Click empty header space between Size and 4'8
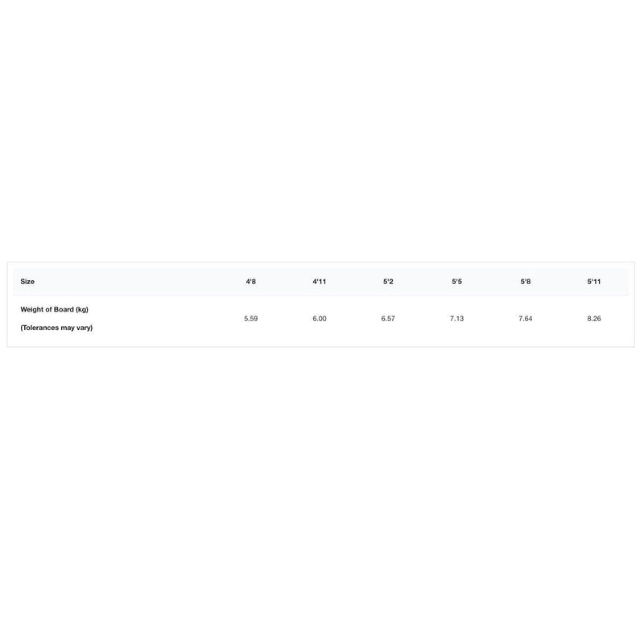The width and height of the screenshot is (644, 644). click(x=137, y=282)
